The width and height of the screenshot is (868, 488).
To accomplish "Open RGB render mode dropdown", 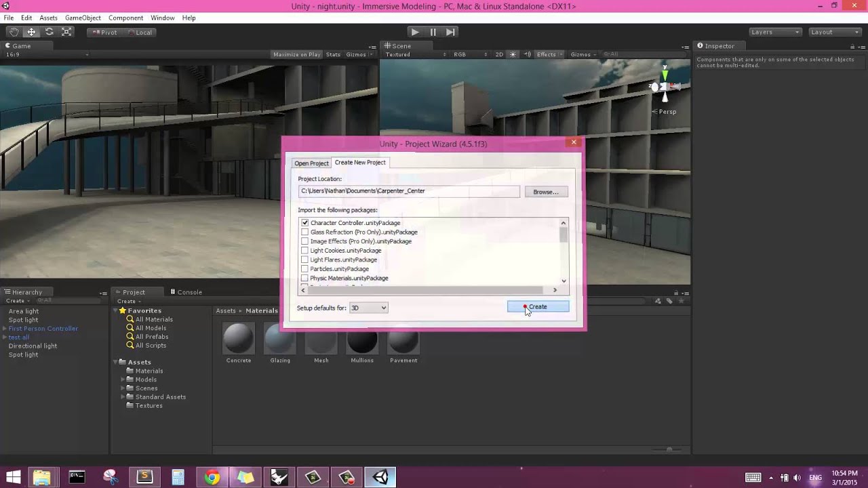I will tap(471, 54).
